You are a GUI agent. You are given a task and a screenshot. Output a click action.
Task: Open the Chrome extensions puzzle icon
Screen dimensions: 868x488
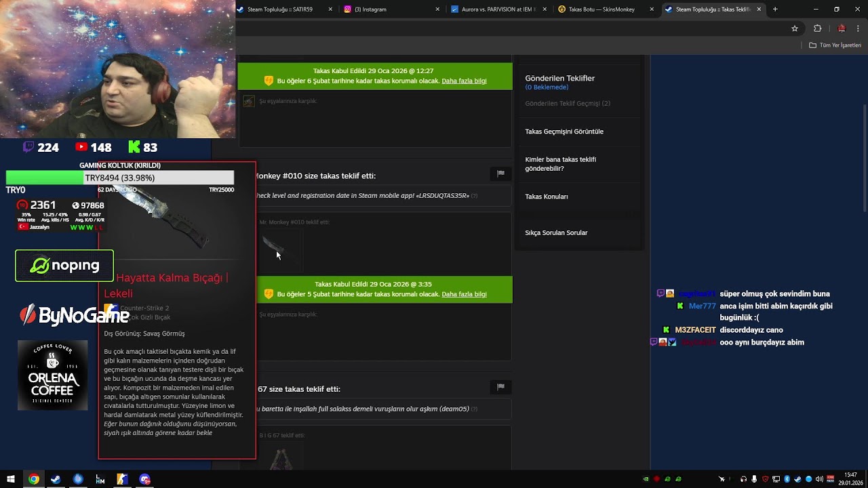click(x=817, y=28)
